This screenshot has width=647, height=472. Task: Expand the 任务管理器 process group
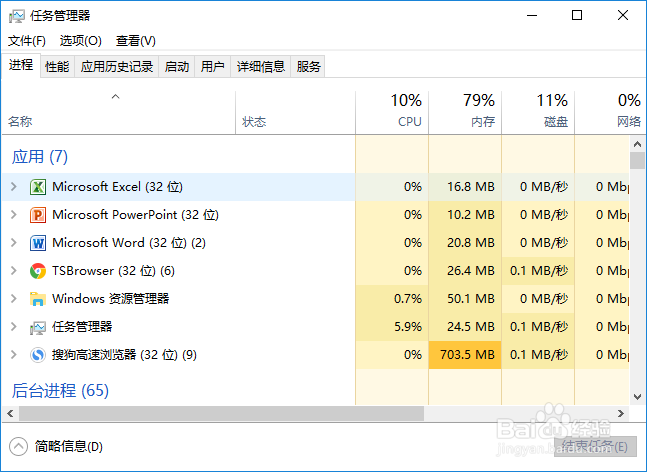click(14, 327)
